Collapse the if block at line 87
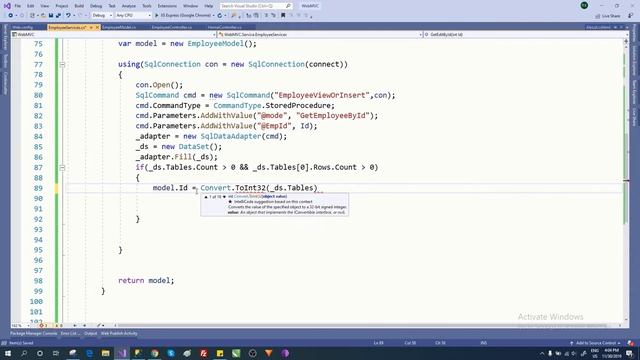The image size is (640, 360). pyautogui.click(x=62, y=168)
